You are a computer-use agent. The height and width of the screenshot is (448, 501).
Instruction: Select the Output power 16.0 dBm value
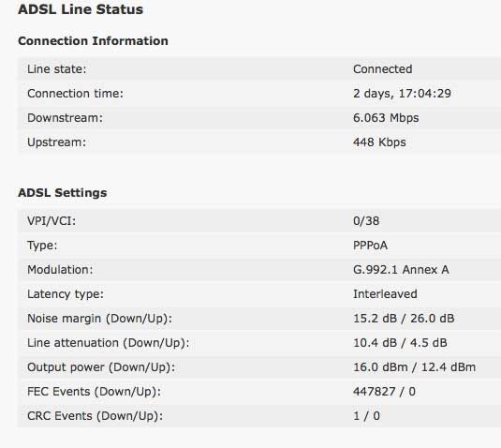[x=380, y=367]
